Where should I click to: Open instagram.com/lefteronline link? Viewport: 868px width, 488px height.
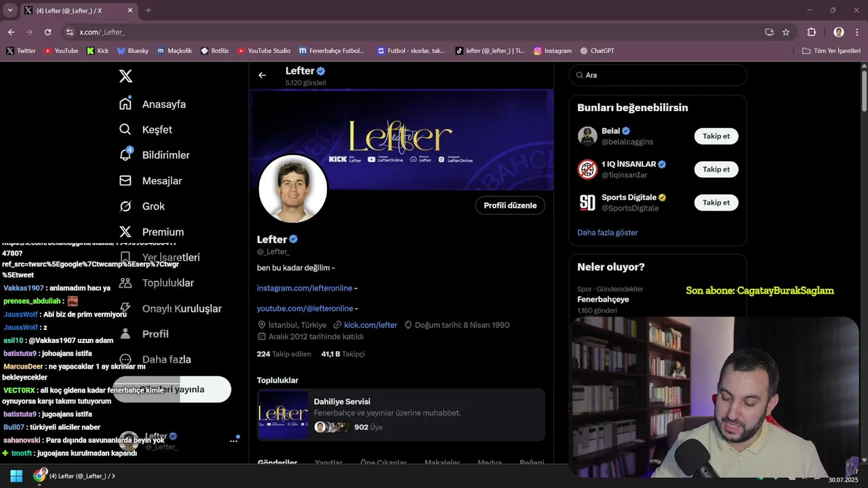[304, 288]
